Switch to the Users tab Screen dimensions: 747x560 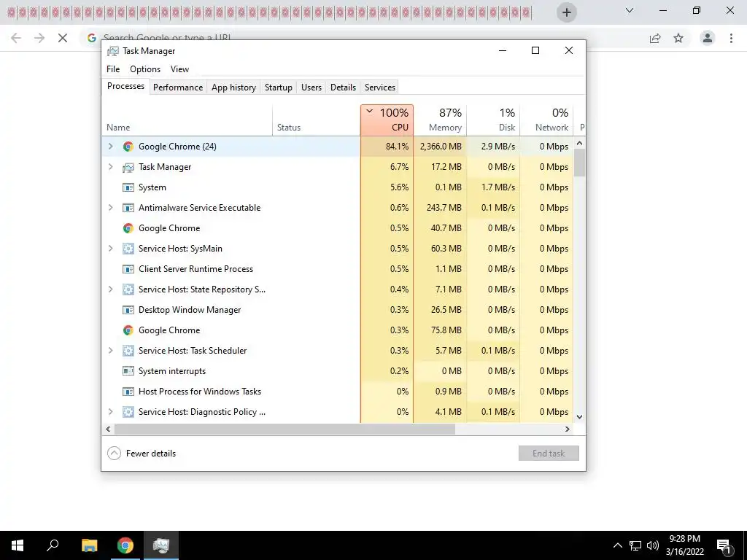click(x=311, y=87)
